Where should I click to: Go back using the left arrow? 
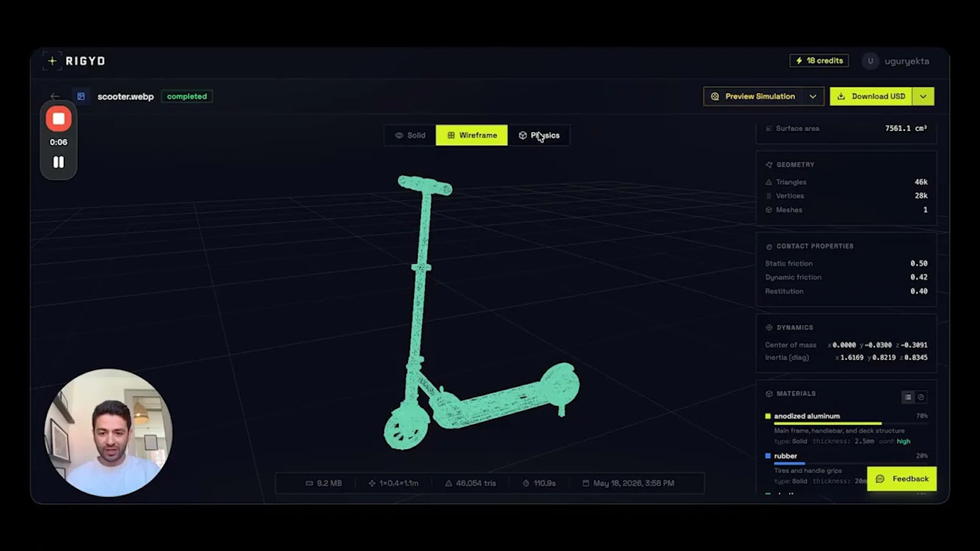[55, 96]
